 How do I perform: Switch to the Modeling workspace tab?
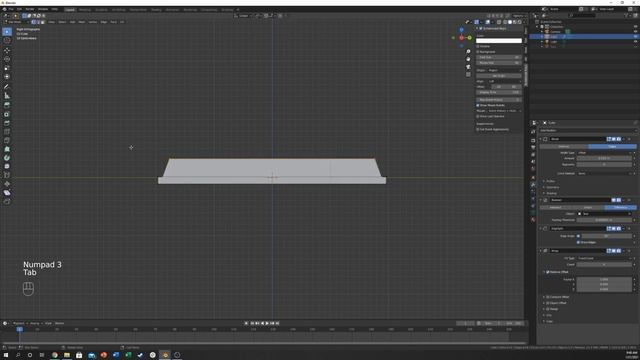tap(85, 9)
